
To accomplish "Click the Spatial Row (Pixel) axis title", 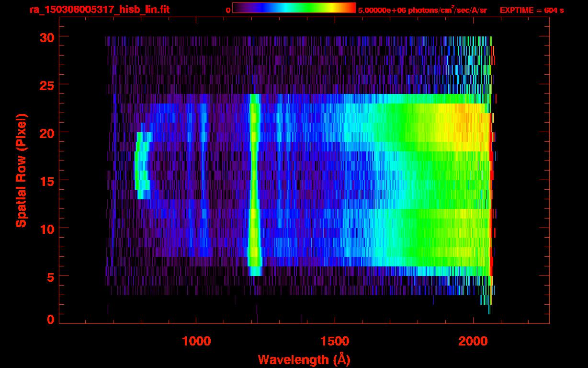I will (21, 170).
